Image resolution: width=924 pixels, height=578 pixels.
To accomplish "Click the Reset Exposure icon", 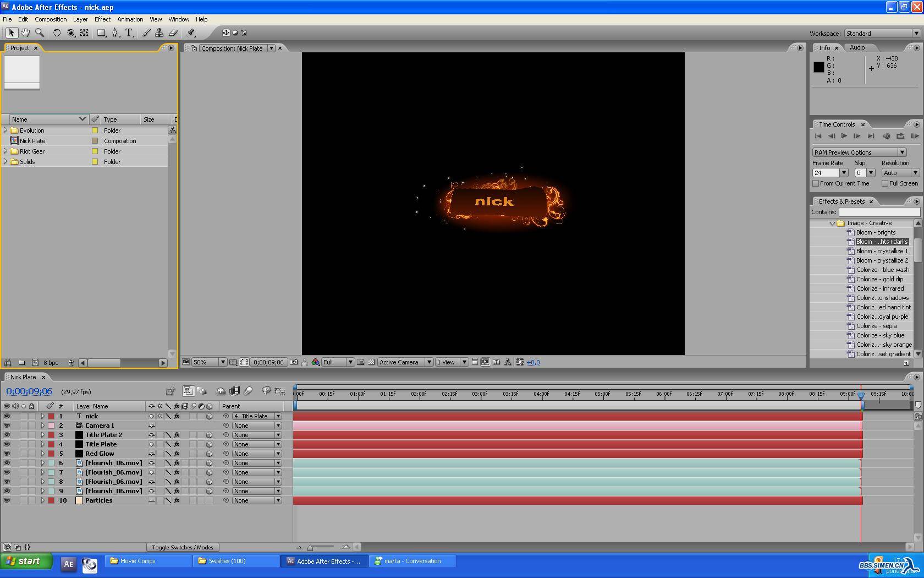I will coord(520,362).
